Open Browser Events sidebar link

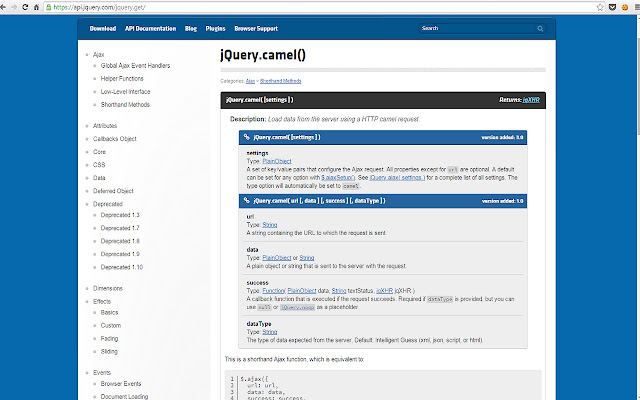coord(121,384)
